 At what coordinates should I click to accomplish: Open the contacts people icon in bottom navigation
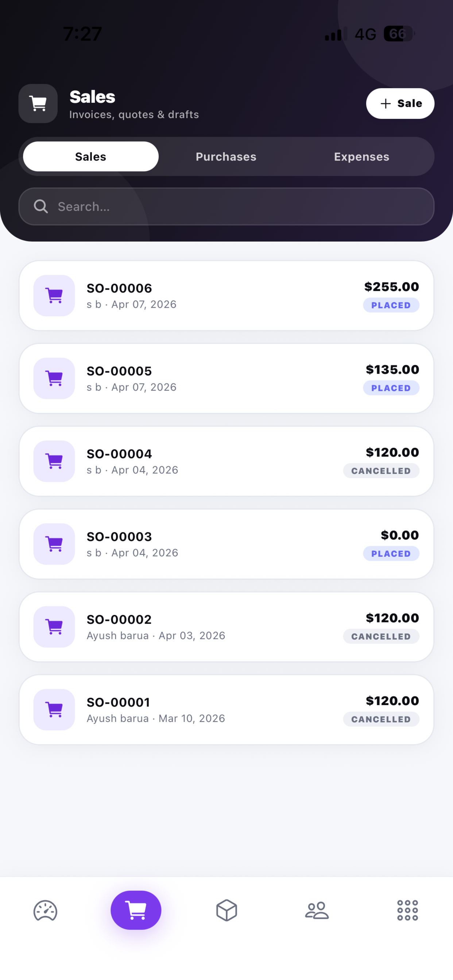pos(317,910)
